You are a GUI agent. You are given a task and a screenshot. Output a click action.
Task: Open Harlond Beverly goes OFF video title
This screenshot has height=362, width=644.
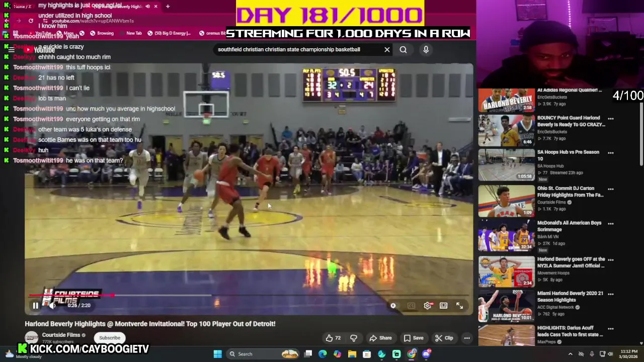click(571, 262)
